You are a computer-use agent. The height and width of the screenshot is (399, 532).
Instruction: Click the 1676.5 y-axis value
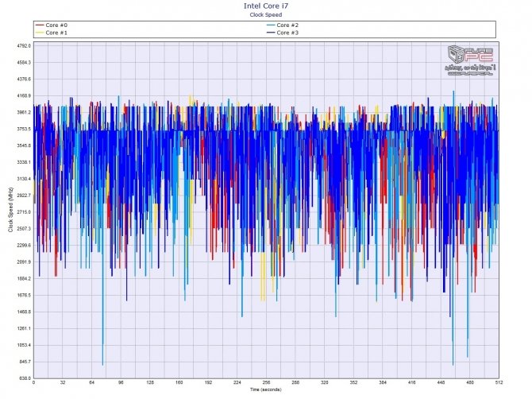coord(25,296)
